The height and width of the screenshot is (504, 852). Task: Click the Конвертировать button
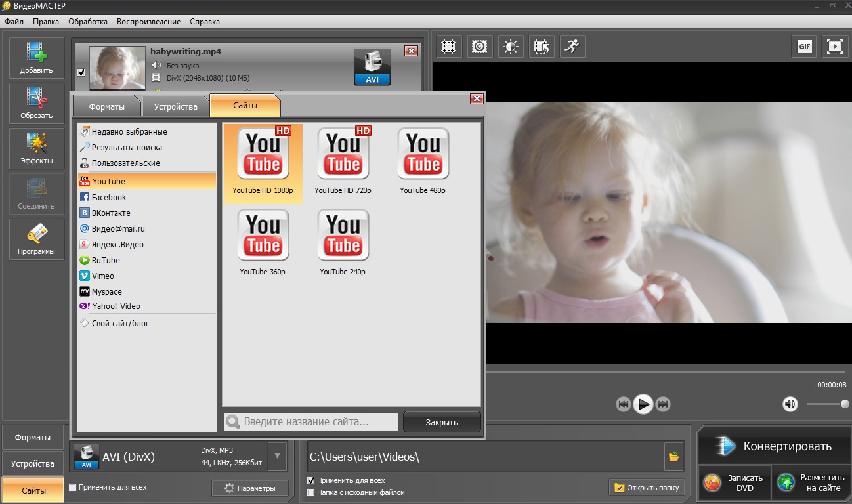(773, 446)
